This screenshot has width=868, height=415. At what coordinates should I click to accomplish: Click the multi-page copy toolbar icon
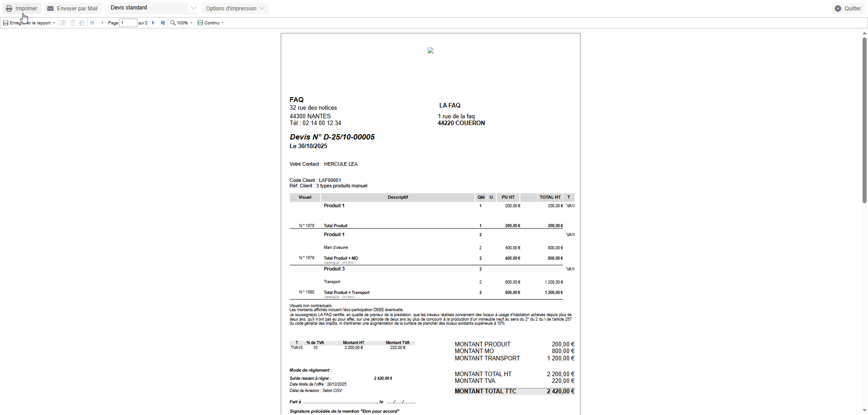(x=82, y=23)
